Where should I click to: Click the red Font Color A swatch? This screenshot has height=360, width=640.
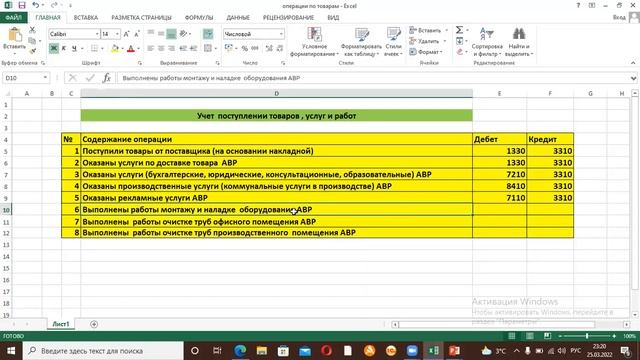[x=131, y=49]
